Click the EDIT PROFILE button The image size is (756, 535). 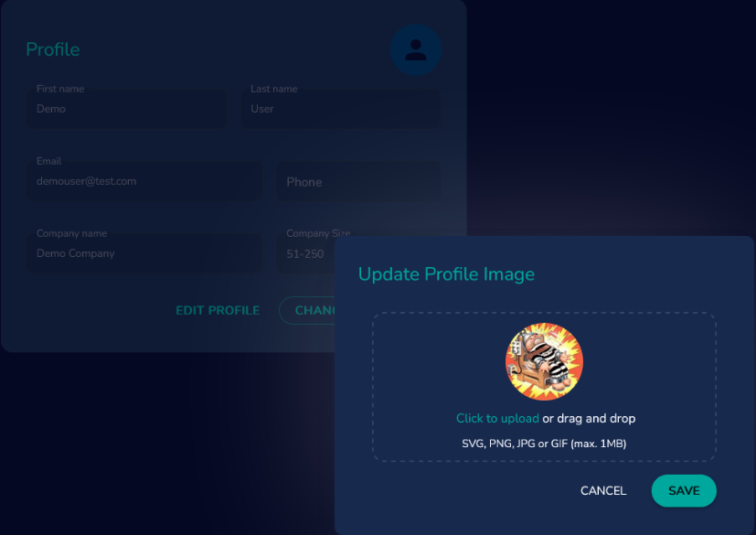pyautogui.click(x=218, y=310)
